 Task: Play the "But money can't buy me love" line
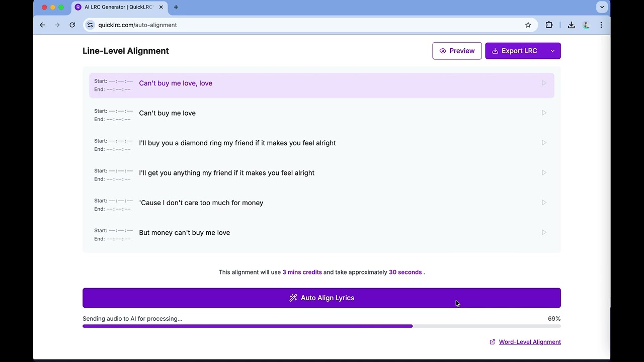click(544, 232)
